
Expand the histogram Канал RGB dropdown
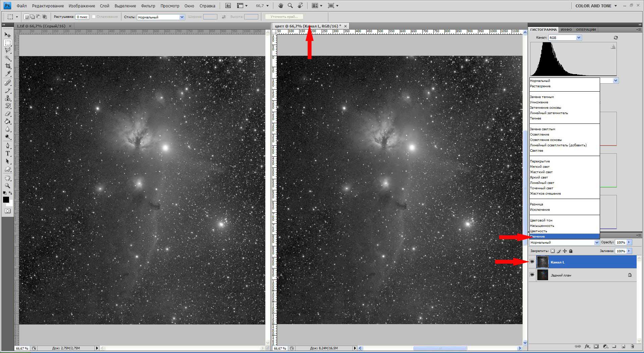[579, 38]
